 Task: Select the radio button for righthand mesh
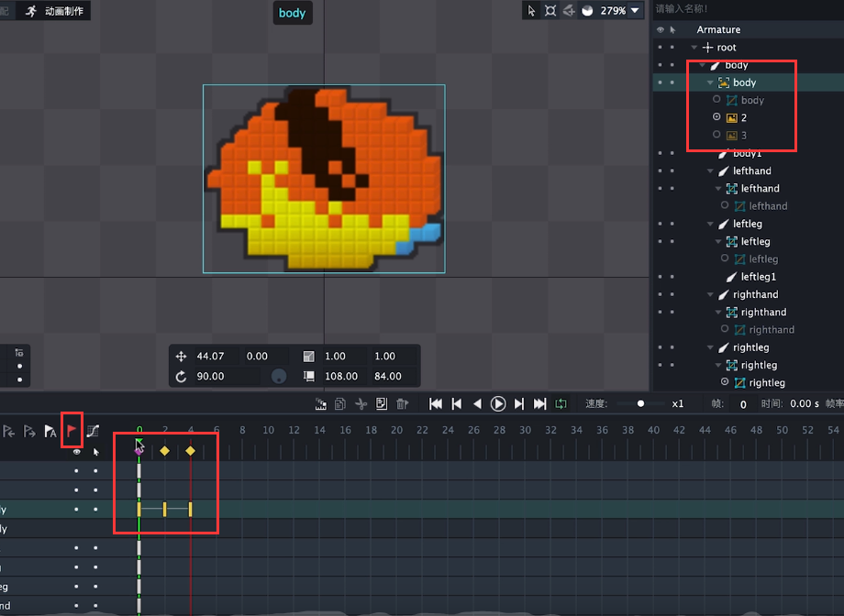tap(725, 329)
